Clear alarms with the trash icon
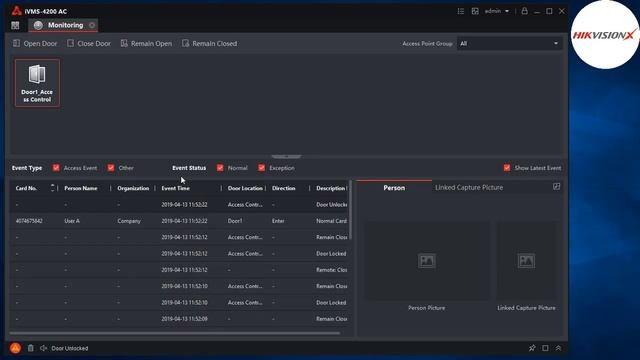640x360 pixels. (x=31, y=348)
